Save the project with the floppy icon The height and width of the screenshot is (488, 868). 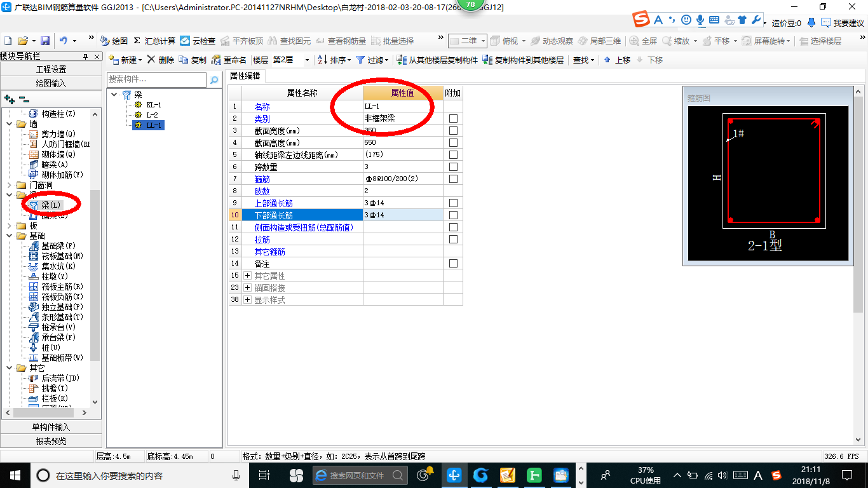(45, 41)
